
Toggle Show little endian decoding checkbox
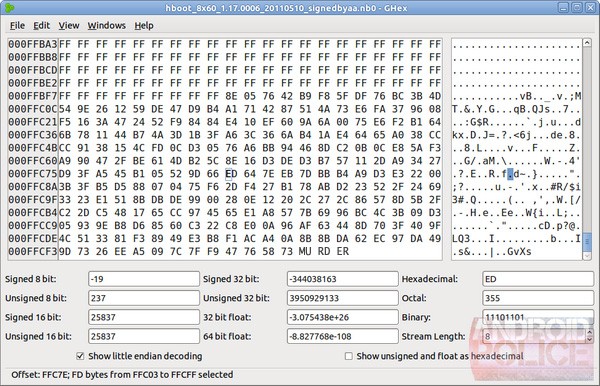[x=80, y=356]
